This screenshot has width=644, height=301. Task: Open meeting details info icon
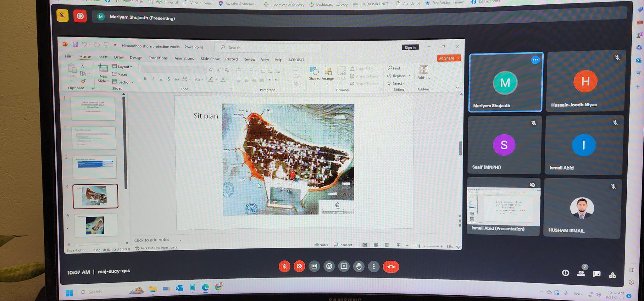tap(565, 273)
